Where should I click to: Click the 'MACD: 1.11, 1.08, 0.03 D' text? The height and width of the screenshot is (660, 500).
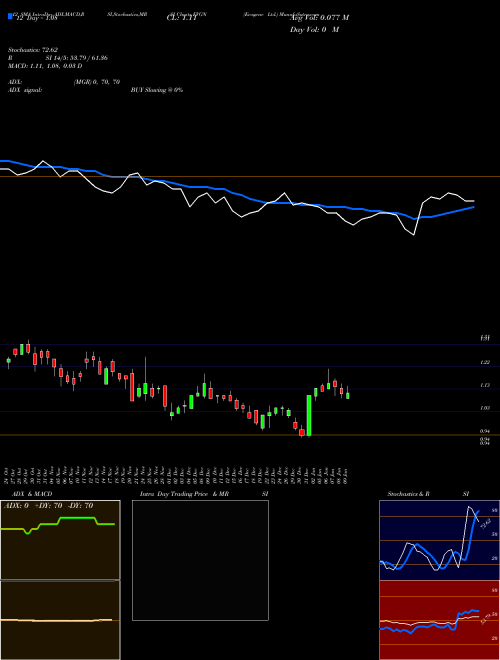(45, 66)
